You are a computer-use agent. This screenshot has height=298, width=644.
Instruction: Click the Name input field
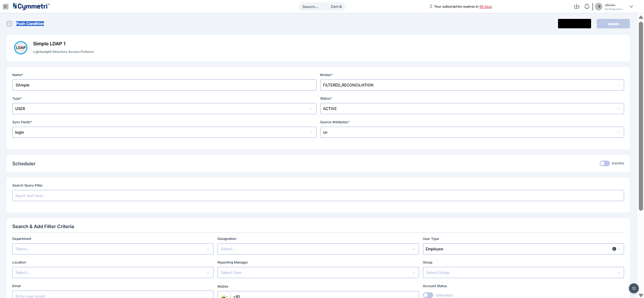point(164,85)
